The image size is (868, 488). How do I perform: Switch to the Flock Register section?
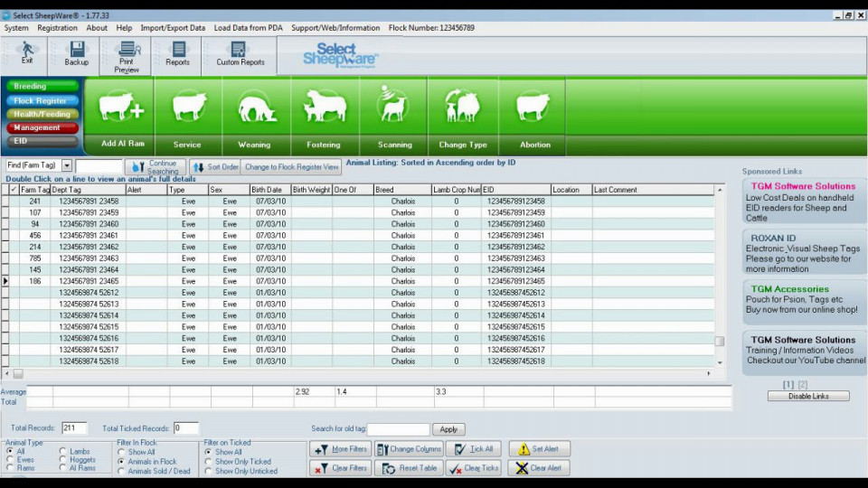(x=42, y=100)
